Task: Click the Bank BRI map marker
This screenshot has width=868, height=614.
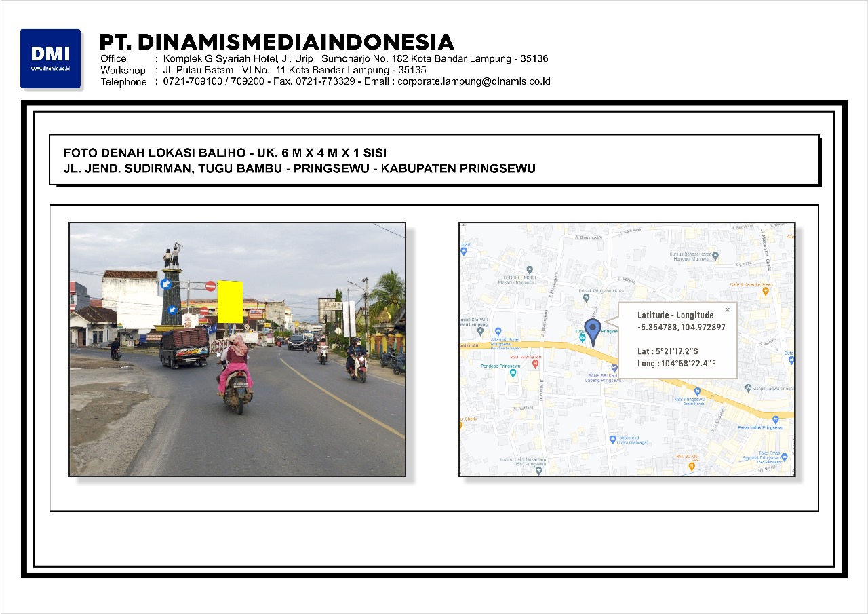Action: pyautogui.click(x=614, y=368)
